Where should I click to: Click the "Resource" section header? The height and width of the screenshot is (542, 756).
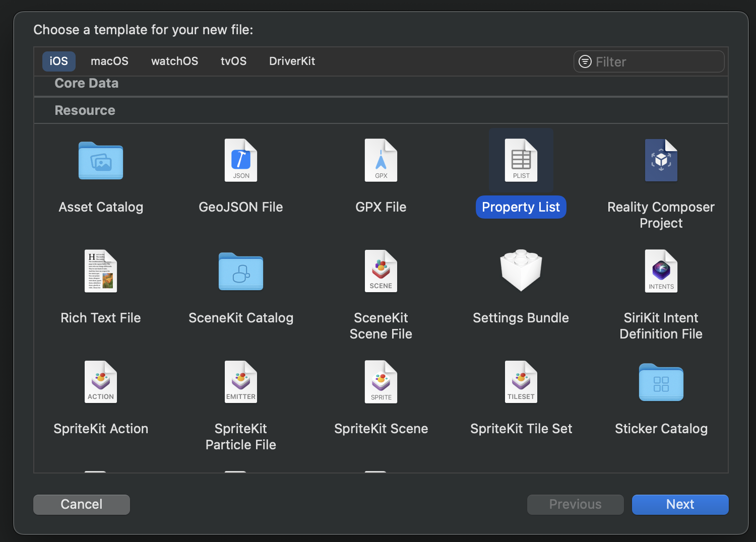point(85,110)
